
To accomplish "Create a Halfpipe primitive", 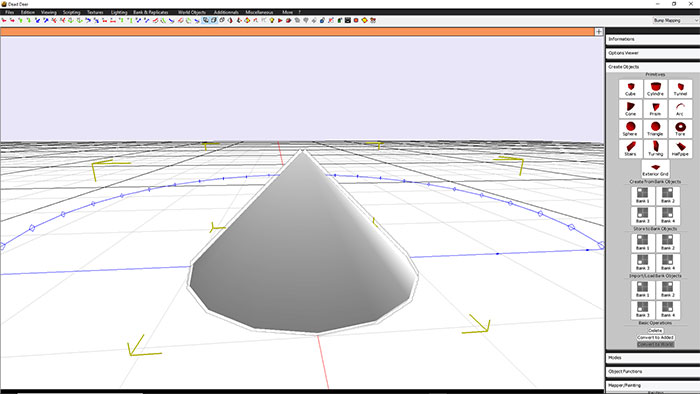I will pos(680,149).
